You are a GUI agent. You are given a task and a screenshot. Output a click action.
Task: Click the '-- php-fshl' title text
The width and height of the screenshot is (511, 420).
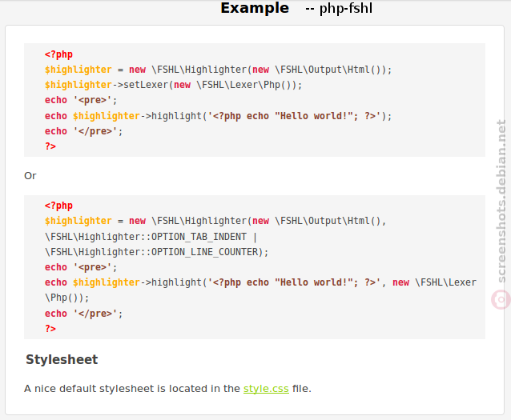click(x=339, y=8)
